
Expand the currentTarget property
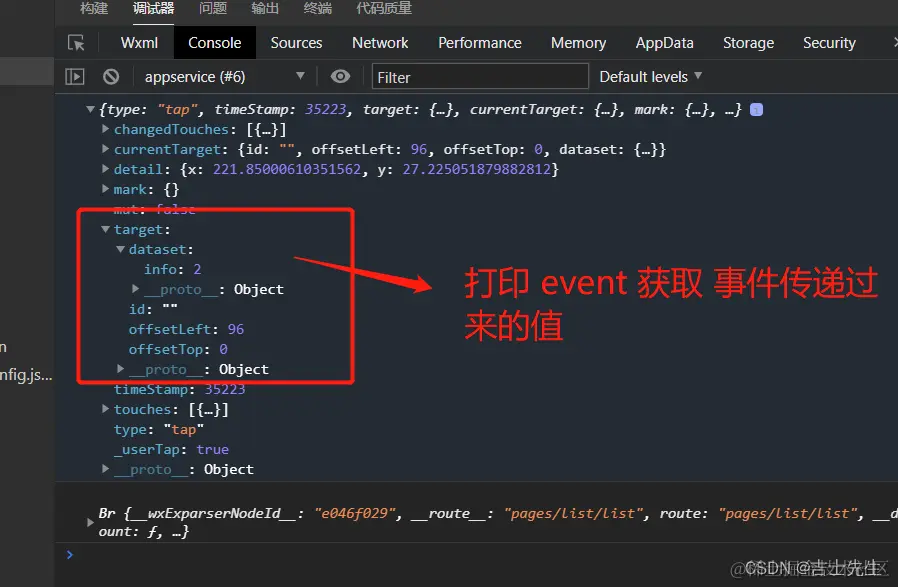point(105,149)
